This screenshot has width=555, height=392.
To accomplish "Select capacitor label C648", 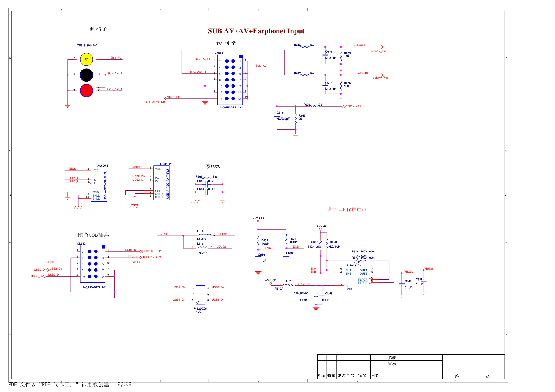I will pyautogui.click(x=419, y=279).
